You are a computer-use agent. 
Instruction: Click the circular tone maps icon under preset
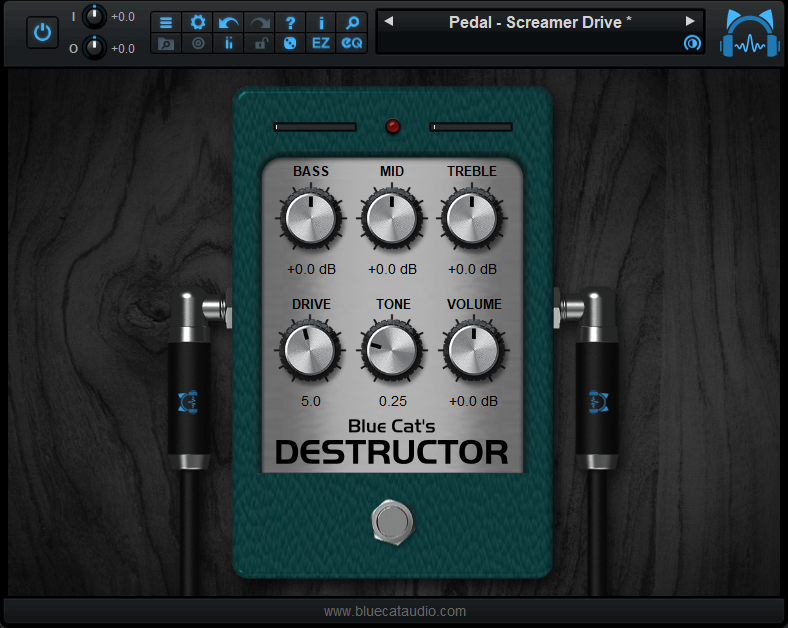coord(692,43)
